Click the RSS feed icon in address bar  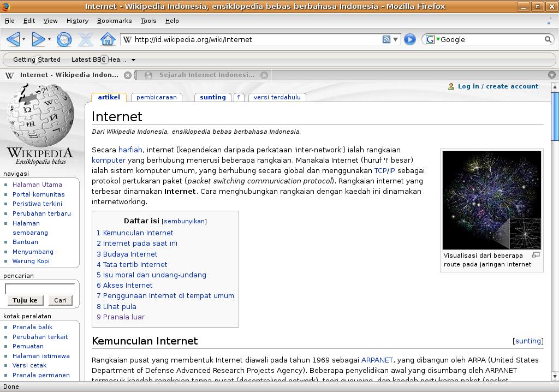coord(386,39)
